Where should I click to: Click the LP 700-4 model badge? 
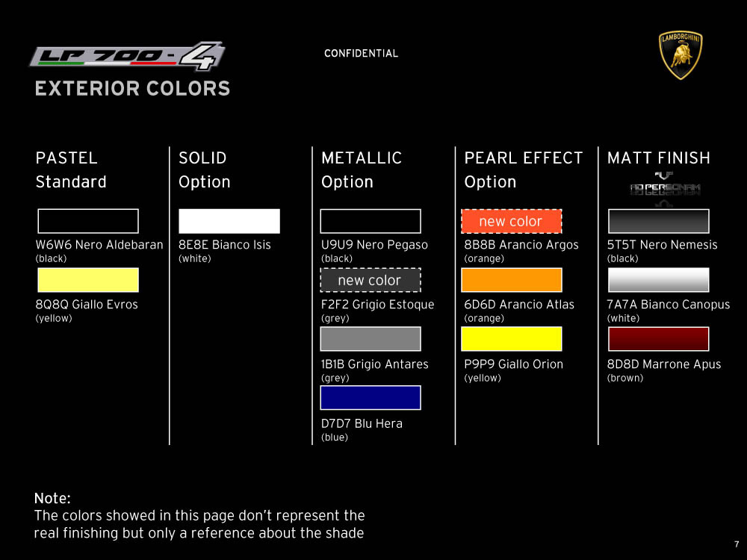[x=127, y=57]
